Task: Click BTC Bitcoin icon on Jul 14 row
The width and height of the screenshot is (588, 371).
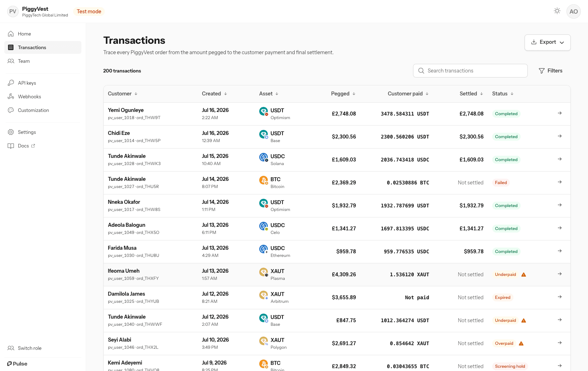Action: pyautogui.click(x=264, y=180)
